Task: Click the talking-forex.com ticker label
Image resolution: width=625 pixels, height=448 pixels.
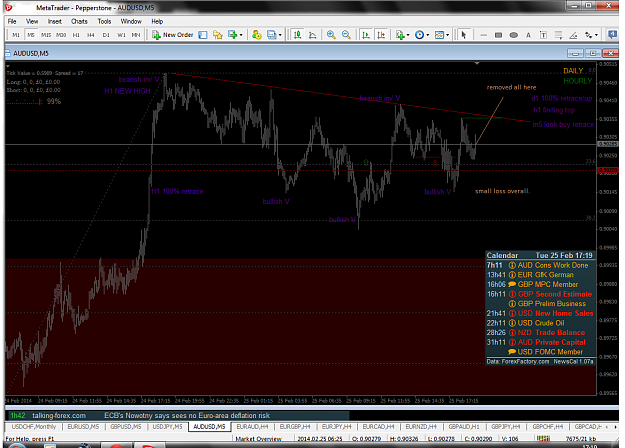Action: click(59, 416)
